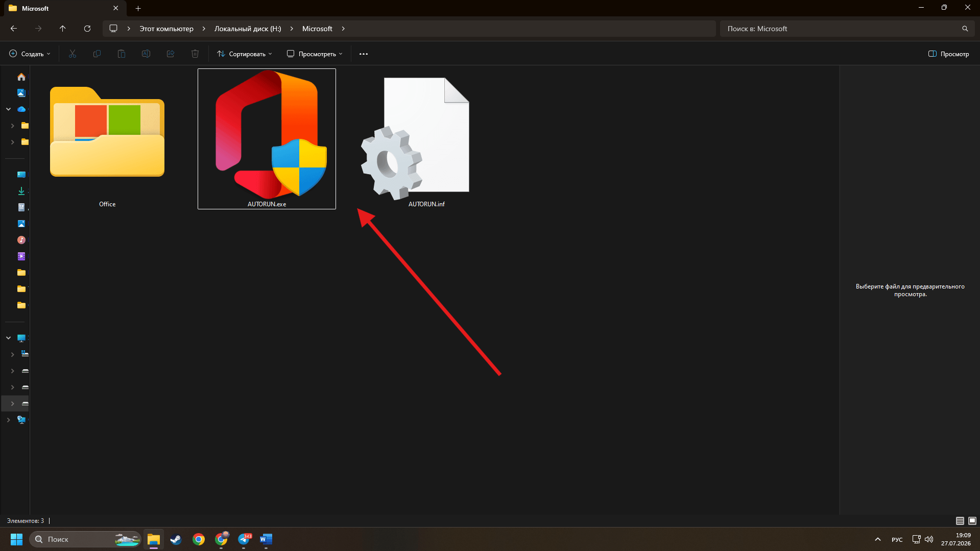The height and width of the screenshot is (551, 980).
Task: Go back with the left arrow button
Action: pos(14,29)
